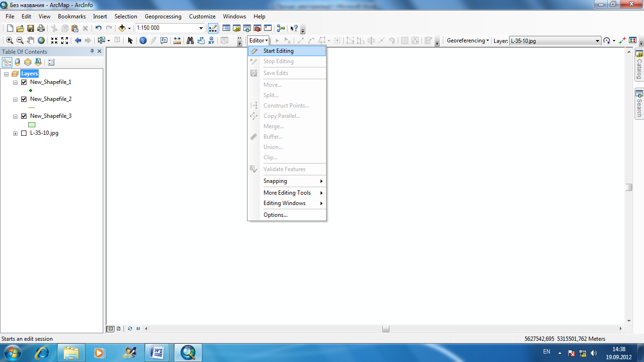
Task: Open the Search window toolbar icon
Action: click(247, 28)
